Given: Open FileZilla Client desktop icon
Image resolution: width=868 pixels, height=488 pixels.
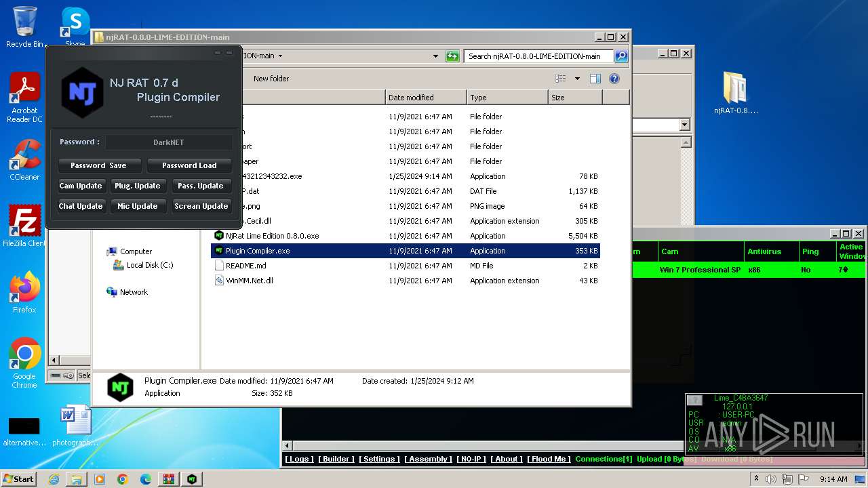Looking at the screenshot, I should pos(24,226).
